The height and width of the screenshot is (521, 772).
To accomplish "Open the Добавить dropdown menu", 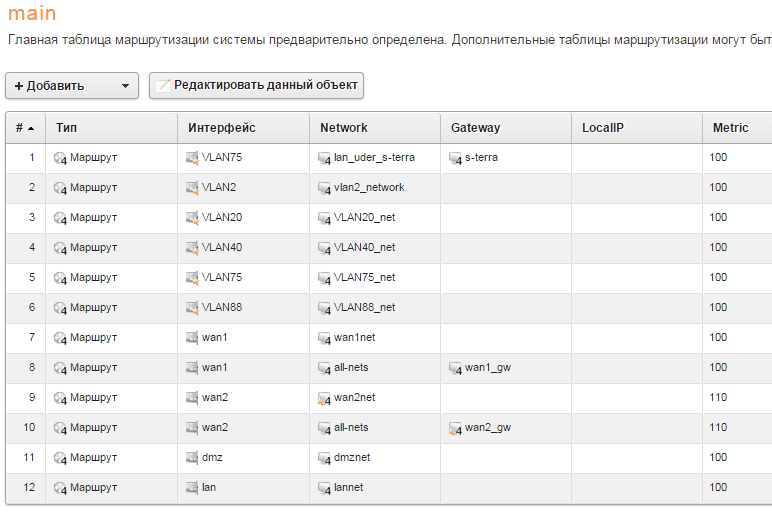I will click(x=72, y=86).
